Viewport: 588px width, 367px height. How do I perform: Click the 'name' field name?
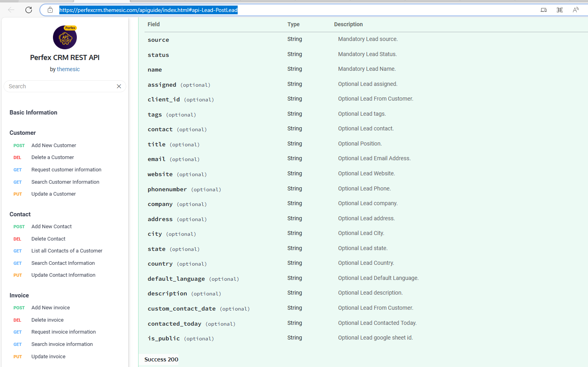[x=155, y=70]
